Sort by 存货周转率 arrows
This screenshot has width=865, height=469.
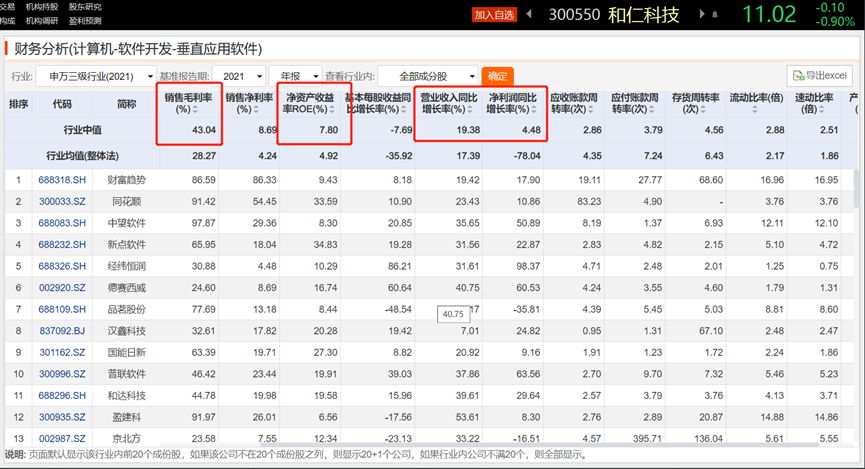703,110
